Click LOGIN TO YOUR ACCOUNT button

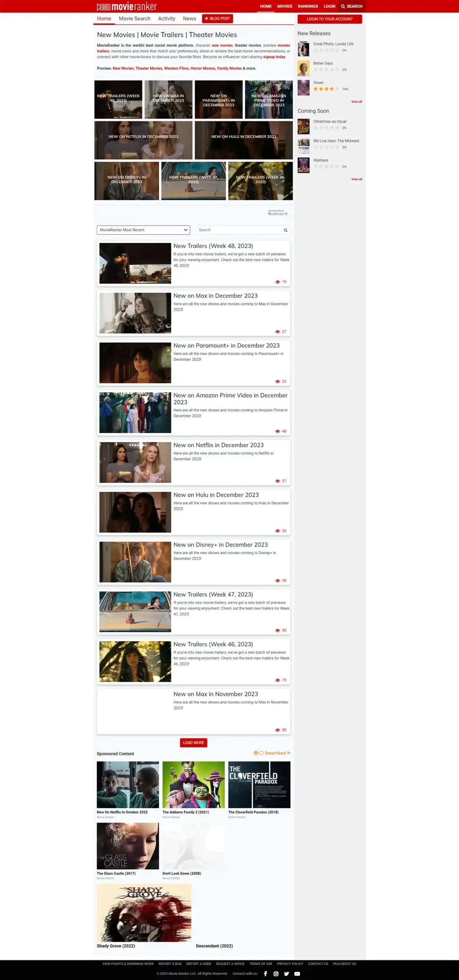point(330,19)
